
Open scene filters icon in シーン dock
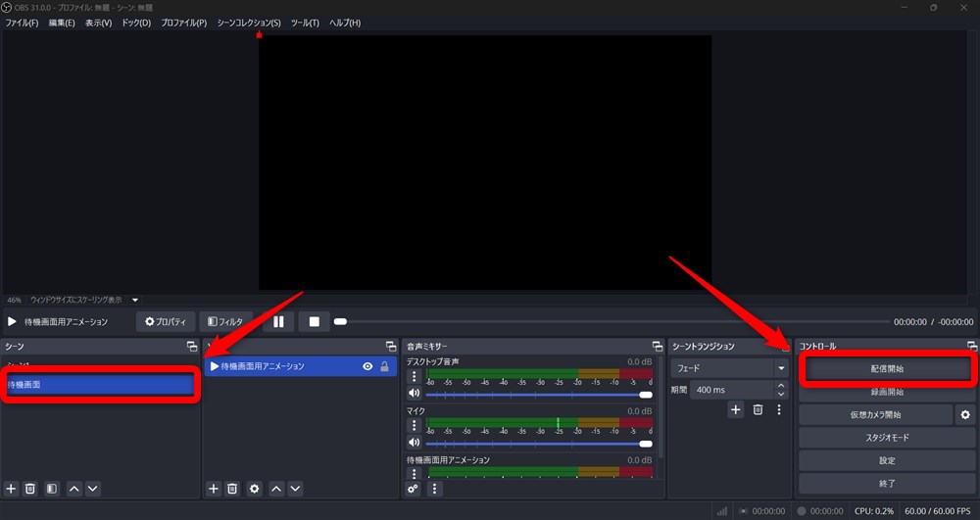(x=52, y=488)
